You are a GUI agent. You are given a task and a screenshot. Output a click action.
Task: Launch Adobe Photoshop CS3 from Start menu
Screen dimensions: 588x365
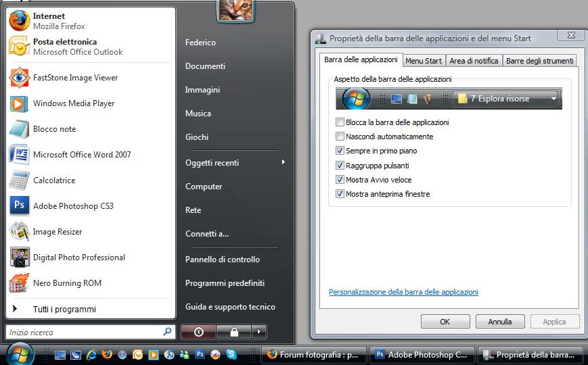pyautogui.click(x=91, y=205)
